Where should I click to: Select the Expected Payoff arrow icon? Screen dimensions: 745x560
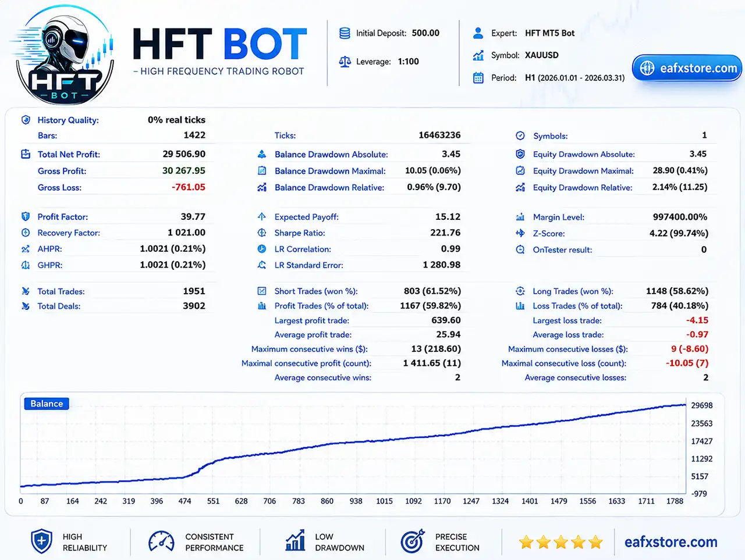click(262, 216)
